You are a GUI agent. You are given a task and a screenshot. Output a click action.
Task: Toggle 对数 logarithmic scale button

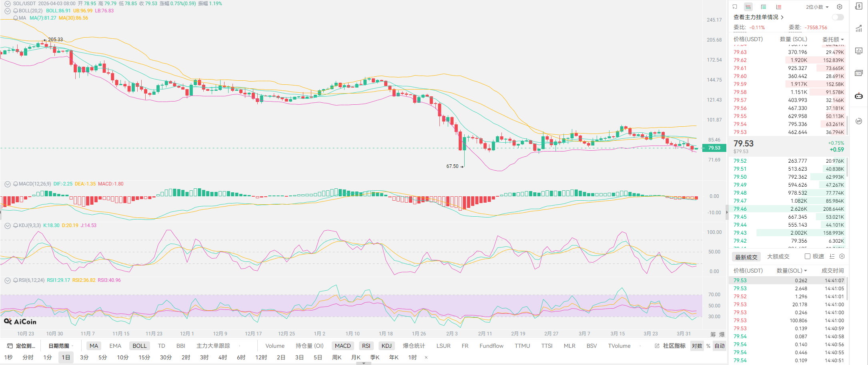coord(697,346)
